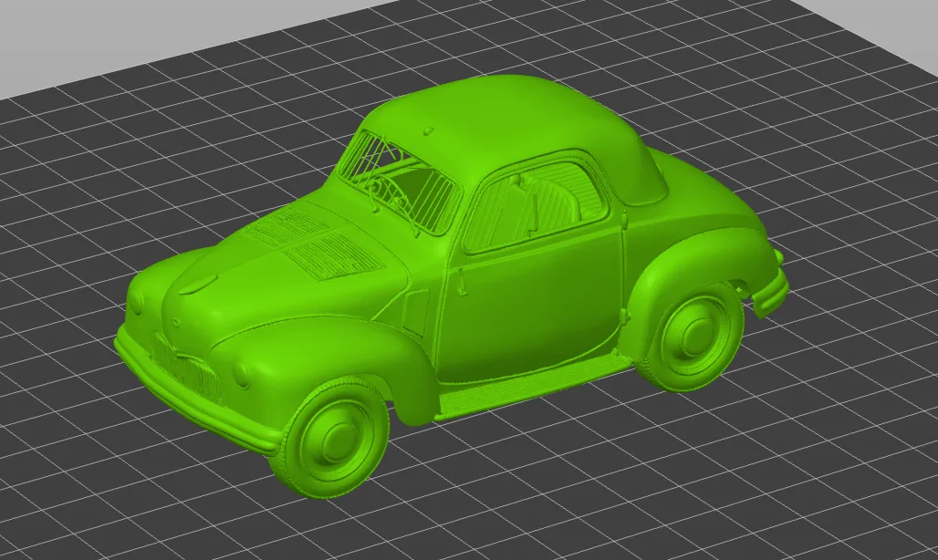This screenshot has height=560, width=938.
Task: Select the front bumper of the model
Action: [x=196, y=389]
